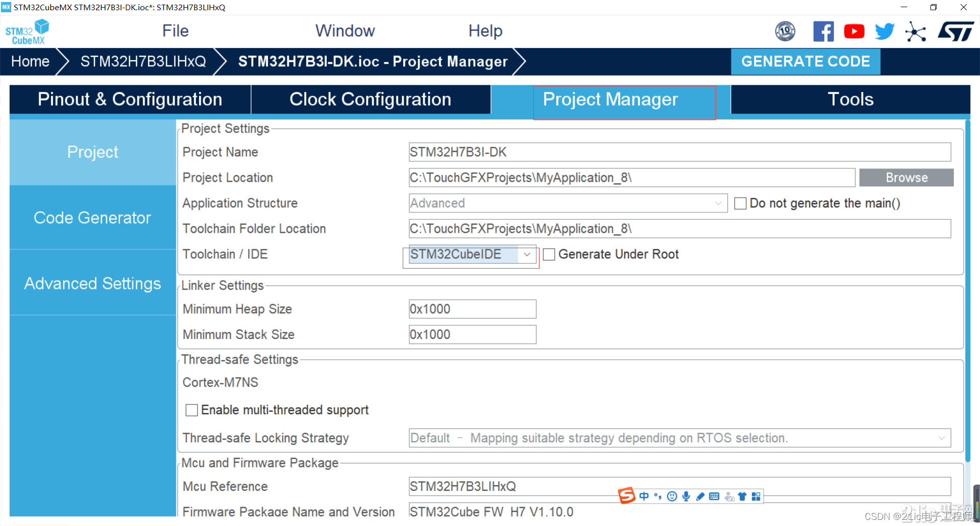The width and height of the screenshot is (980, 526).
Task: Click the STM32CubeMX logo
Action: coord(27,32)
